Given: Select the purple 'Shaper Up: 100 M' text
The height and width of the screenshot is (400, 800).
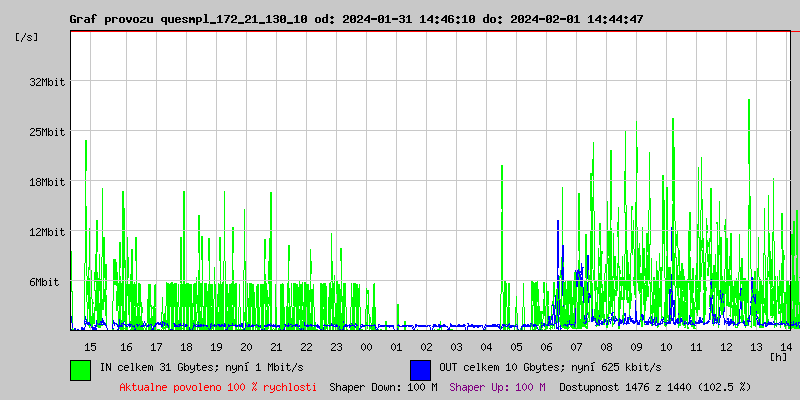Looking at the screenshot, I should click(x=497, y=386).
